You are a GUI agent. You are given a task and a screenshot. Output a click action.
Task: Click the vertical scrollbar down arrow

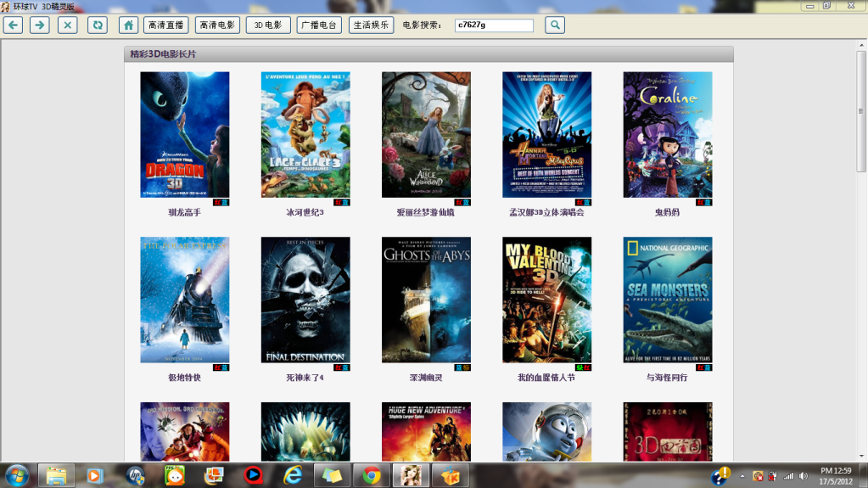coord(861,456)
